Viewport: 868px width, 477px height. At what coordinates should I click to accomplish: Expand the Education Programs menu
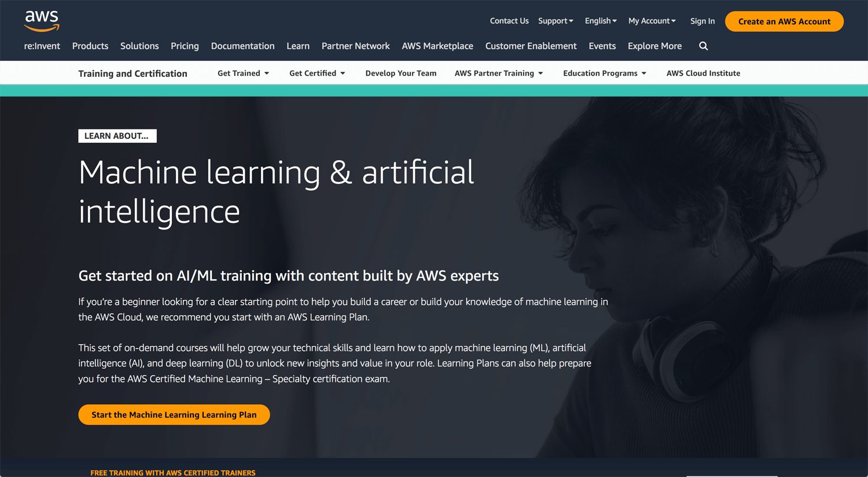[605, 73]
